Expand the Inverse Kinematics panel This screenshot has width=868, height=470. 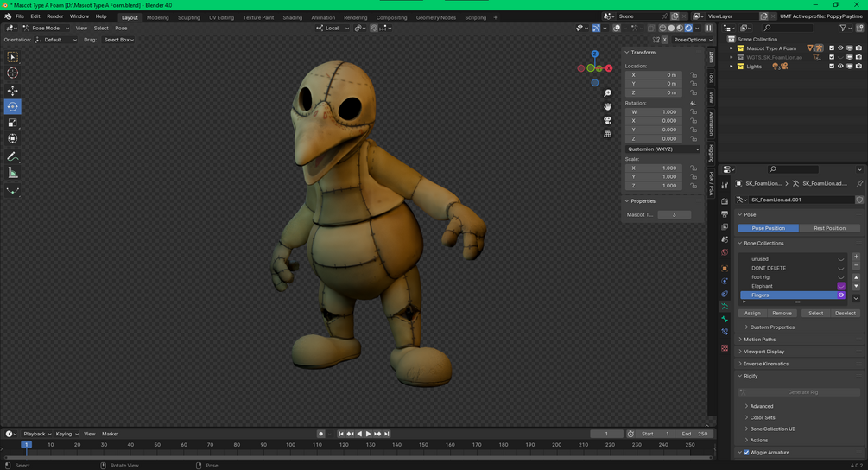(766, 364)
